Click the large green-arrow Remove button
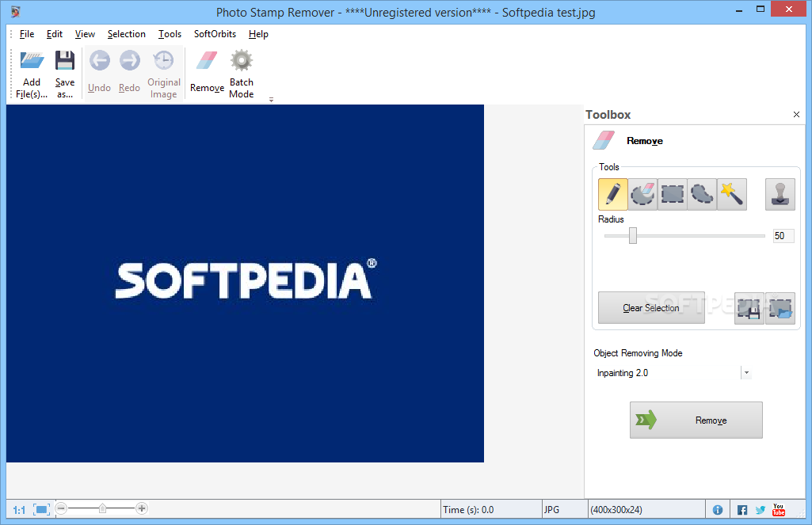 coord(696,420)
